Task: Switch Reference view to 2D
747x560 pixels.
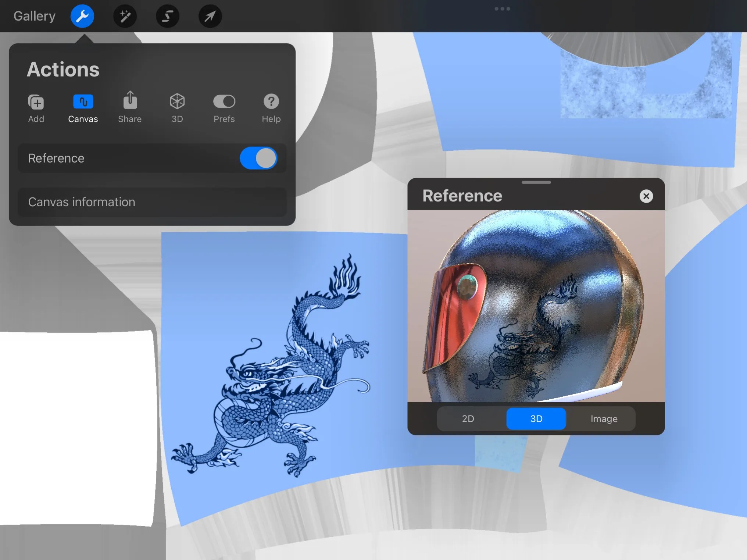Action: coord(468,419)
